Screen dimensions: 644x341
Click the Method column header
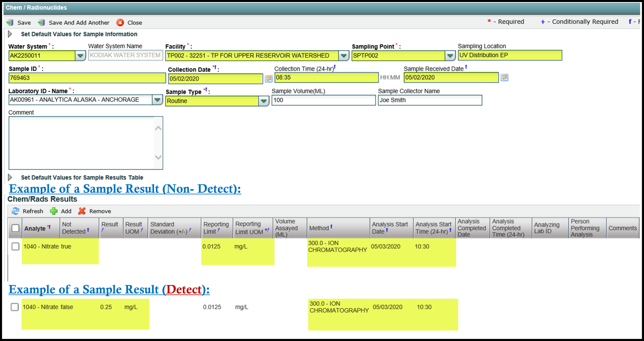[x=319, y=228]
